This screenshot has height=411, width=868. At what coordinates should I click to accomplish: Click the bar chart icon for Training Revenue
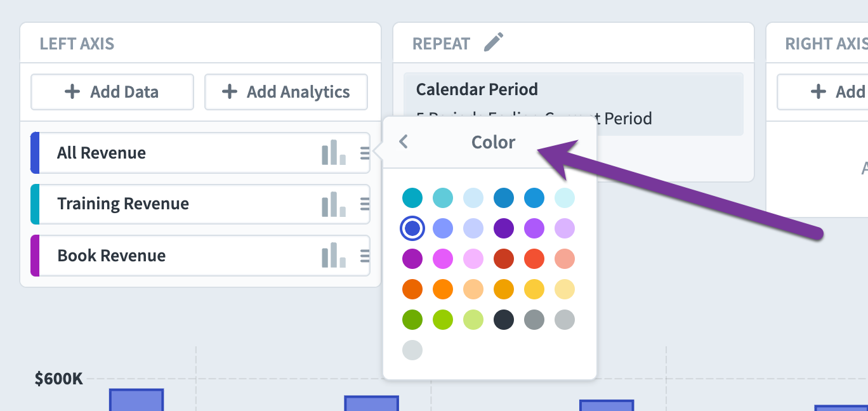[x=333, y=204]
